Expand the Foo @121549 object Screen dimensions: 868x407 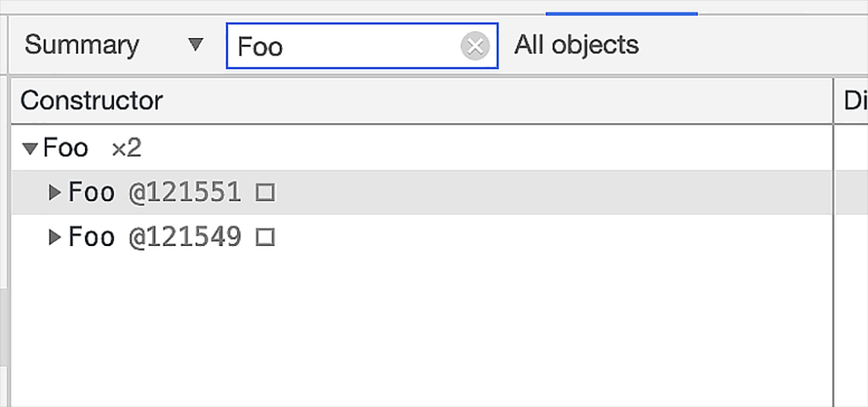click(54, 238)
